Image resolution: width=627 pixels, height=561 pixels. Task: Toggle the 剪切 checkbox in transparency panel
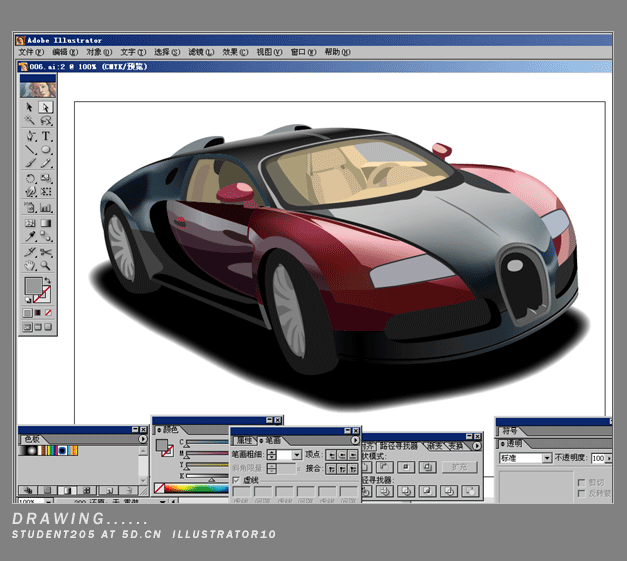[582, 483]
